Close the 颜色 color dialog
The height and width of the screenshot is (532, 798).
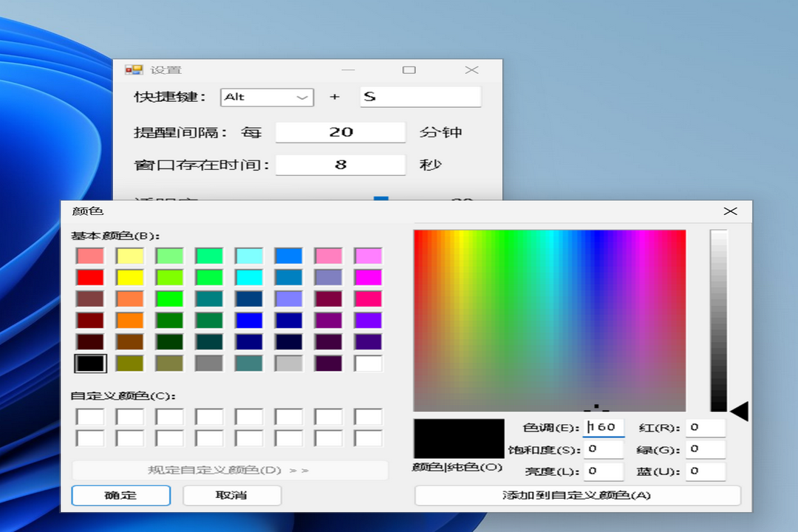730,211
